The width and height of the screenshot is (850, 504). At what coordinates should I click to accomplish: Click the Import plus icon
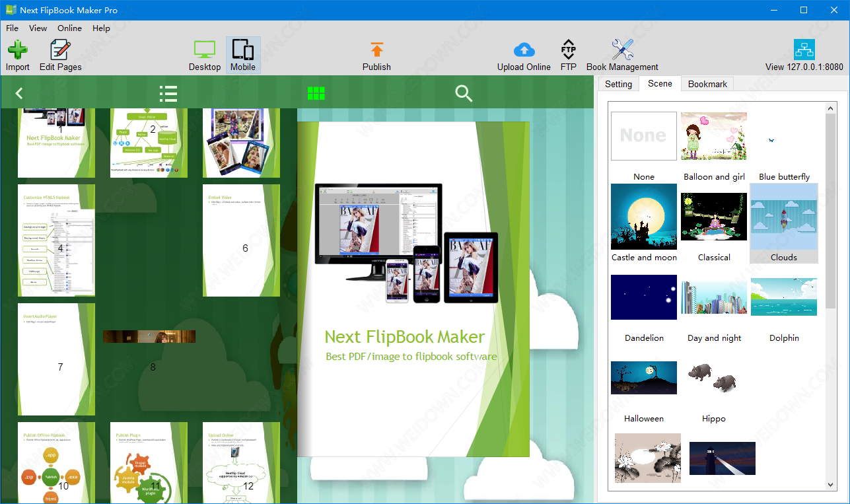(x=18, y=50)
